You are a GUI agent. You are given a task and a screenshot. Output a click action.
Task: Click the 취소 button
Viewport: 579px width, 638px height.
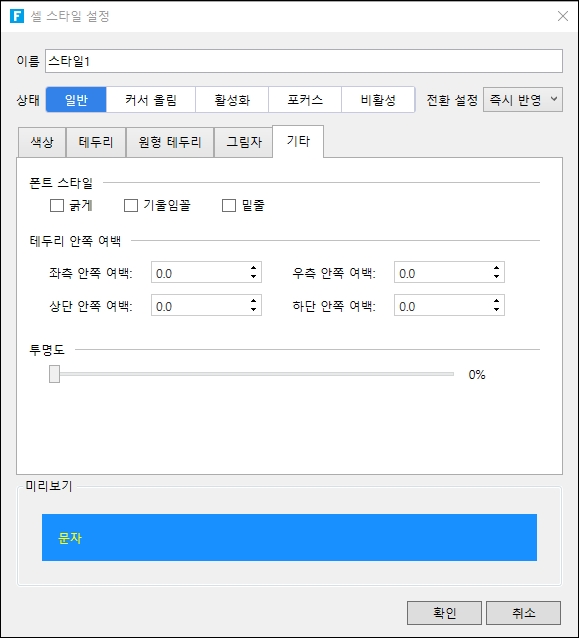(523, 613)
